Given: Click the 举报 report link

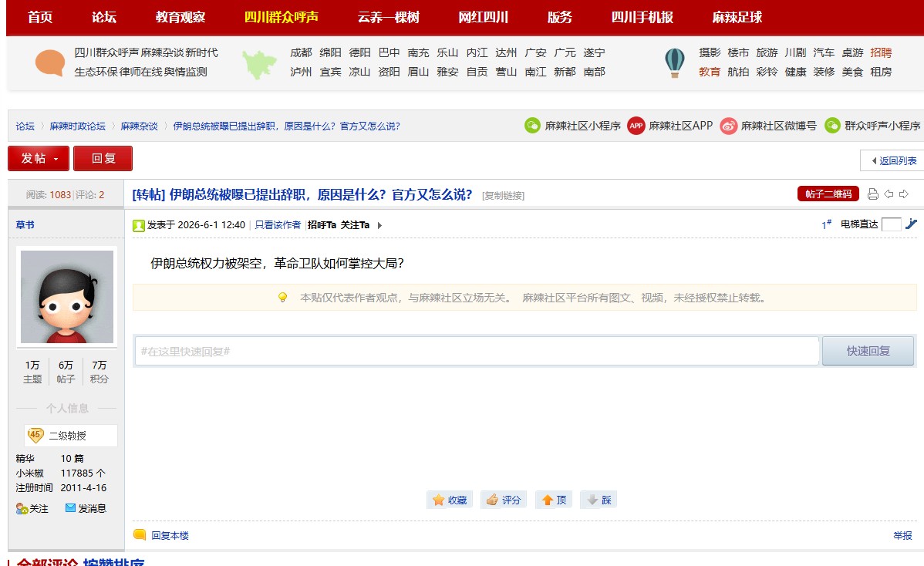Looking at the screenshot, I should 902,535.
